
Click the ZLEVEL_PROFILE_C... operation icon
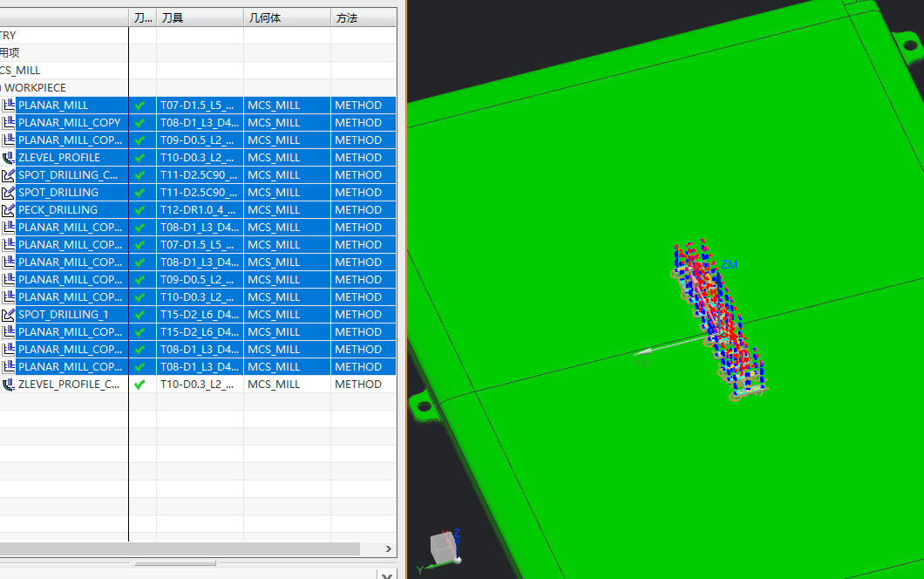[x=8, y=385]
